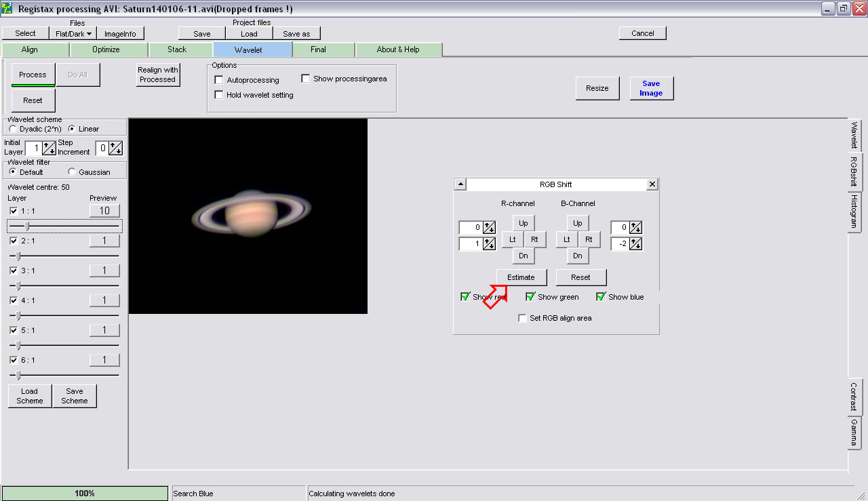This screenshot has height=501, width=868.
Task: Click the project Save as button
Action: 296,33
